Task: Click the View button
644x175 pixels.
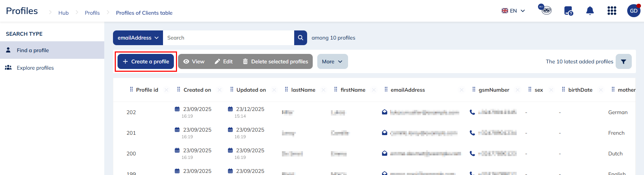Action: point(194,62)
